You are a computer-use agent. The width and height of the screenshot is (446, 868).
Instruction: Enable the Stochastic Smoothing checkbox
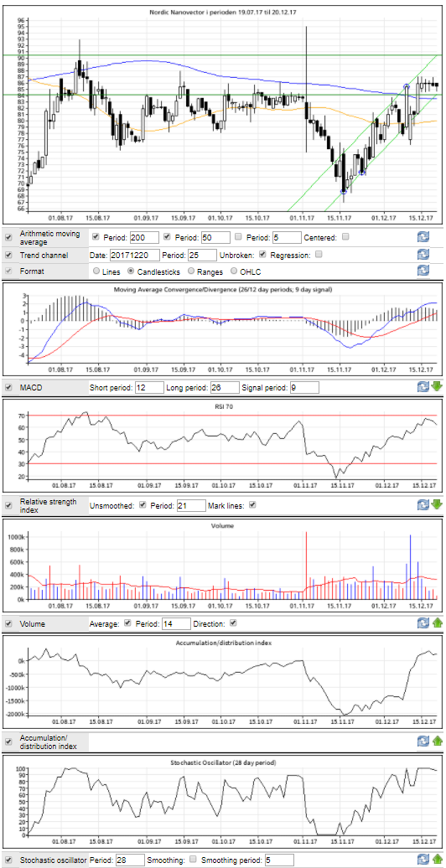point(193,860)
